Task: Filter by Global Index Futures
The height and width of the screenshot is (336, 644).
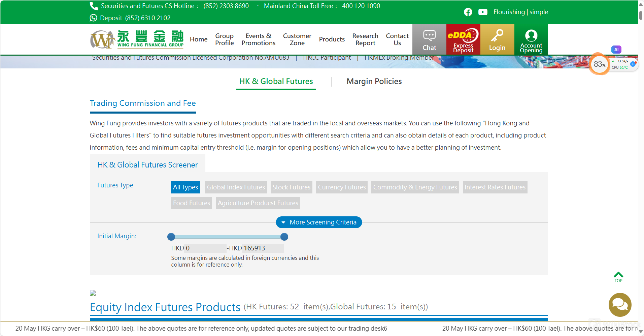Action: click(x=236, y=187)
